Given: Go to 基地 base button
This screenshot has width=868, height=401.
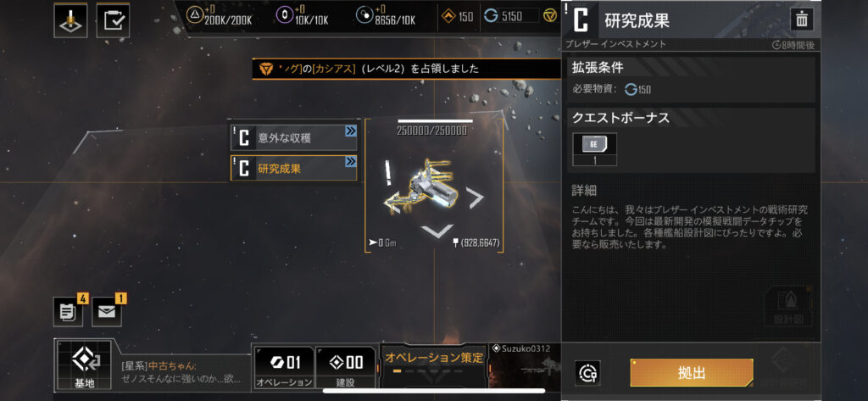Looking at the screenshot, I should [x=84, y=365].
